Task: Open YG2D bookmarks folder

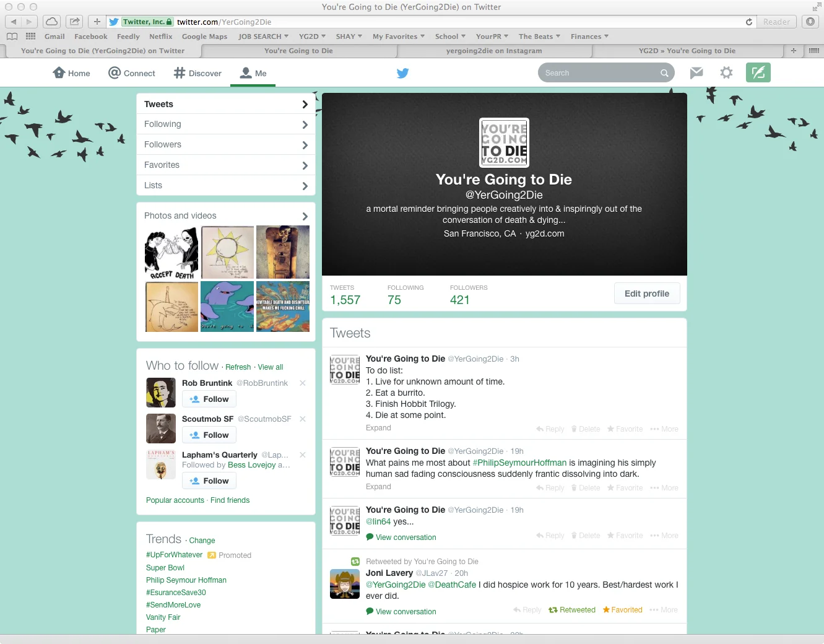Action: pos(311,37)
